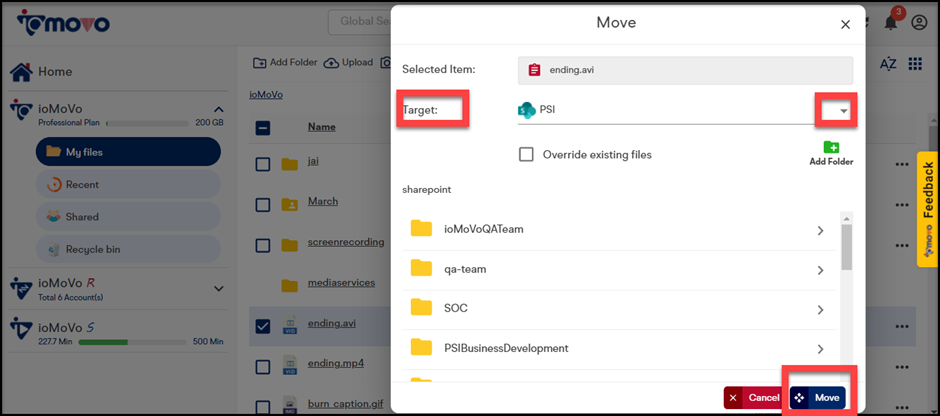The height and width of the screenshot is (416, 940).
Task: Select the screenrecording folder checkbox
Action: pos(263,245)
